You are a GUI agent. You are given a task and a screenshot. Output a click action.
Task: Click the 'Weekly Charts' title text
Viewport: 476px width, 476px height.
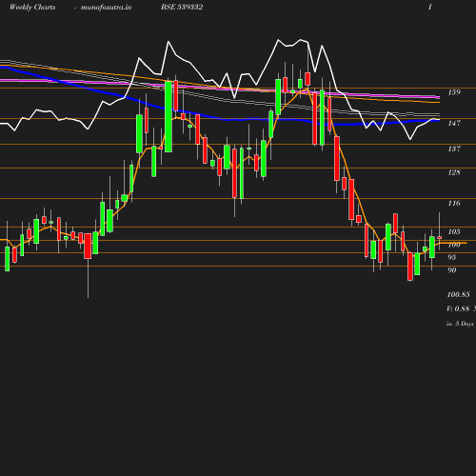pos(32,8)
